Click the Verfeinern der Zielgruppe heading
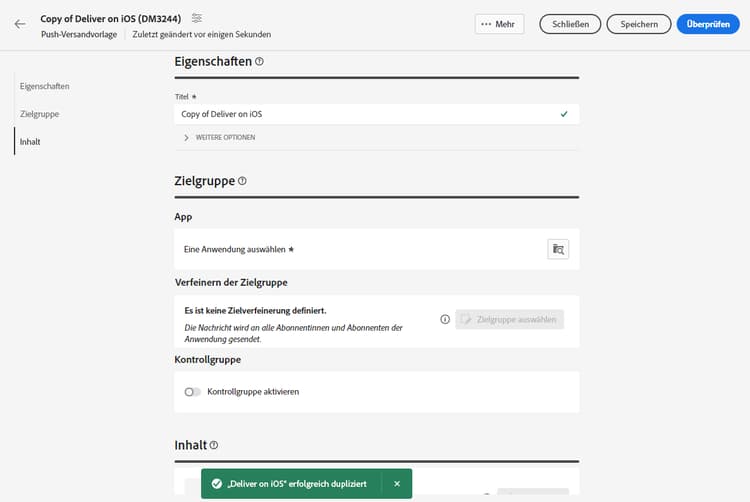 231,283
